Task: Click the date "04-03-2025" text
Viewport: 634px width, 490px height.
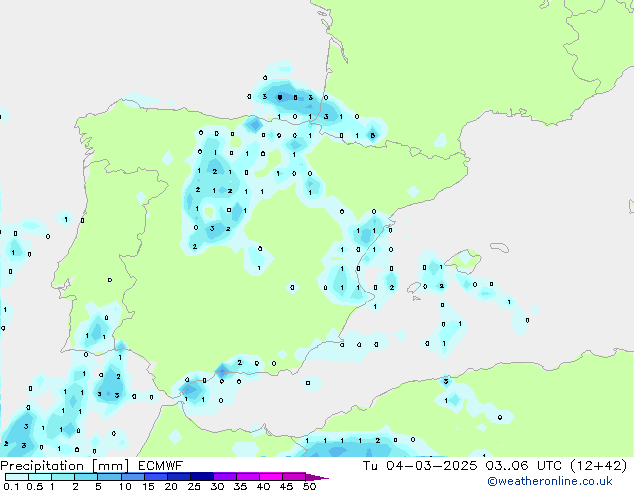Action: click(431, 466)
